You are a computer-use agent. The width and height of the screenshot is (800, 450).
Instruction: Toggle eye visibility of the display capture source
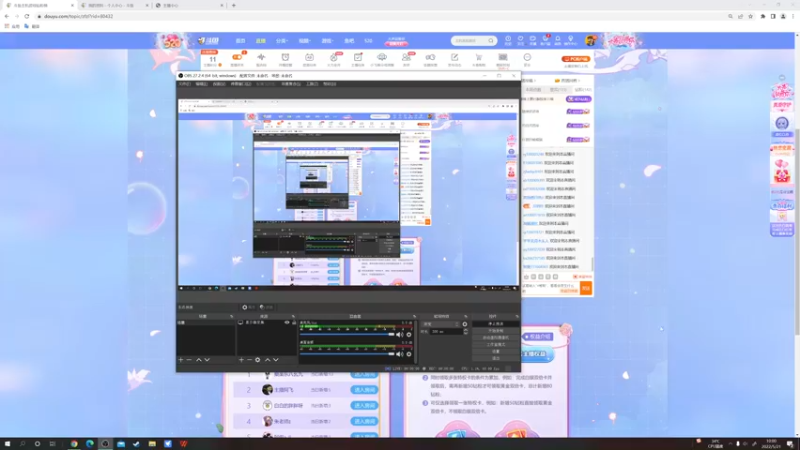tap(287, 322)
